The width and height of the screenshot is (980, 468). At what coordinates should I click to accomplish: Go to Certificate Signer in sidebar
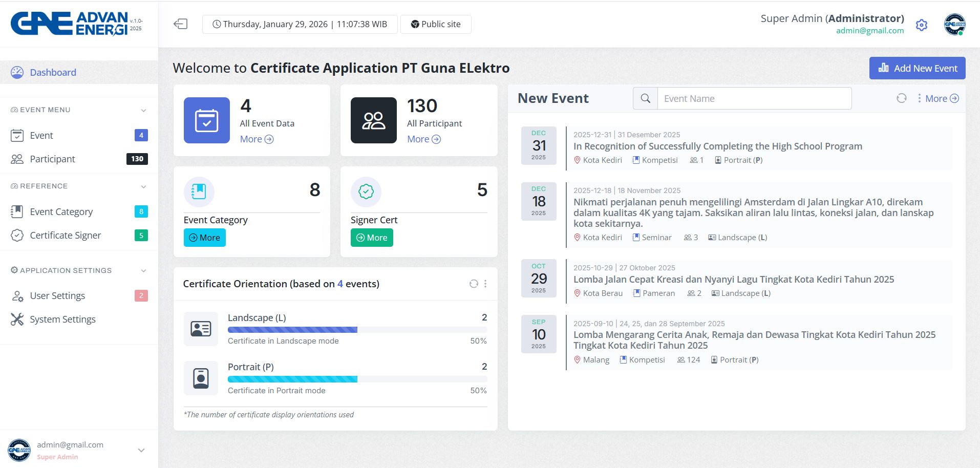coord(66,236)
